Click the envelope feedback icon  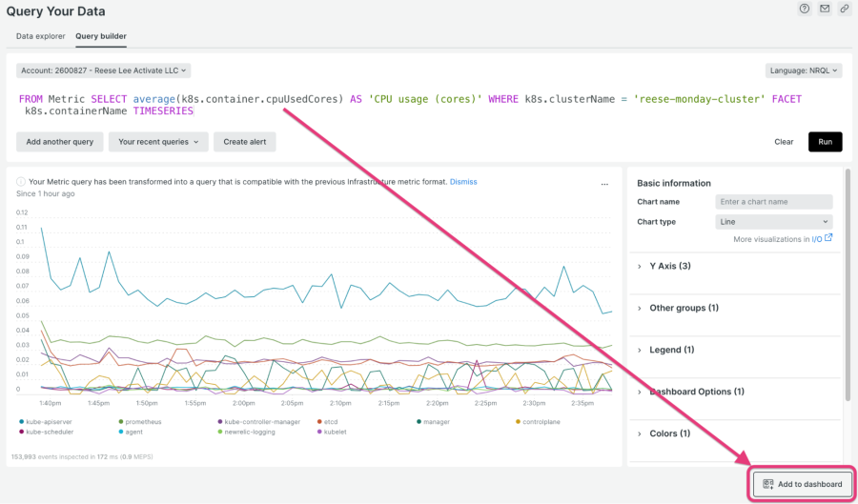coord(825,10)
